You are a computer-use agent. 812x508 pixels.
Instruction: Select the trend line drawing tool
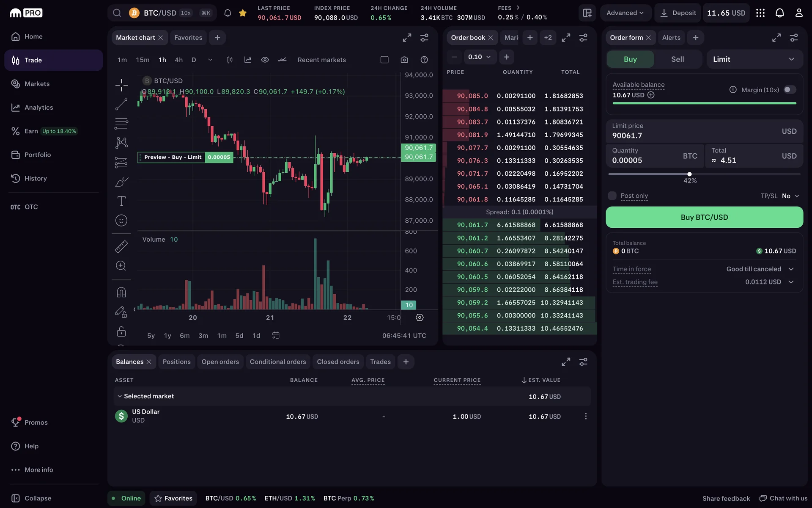(121, 104)
